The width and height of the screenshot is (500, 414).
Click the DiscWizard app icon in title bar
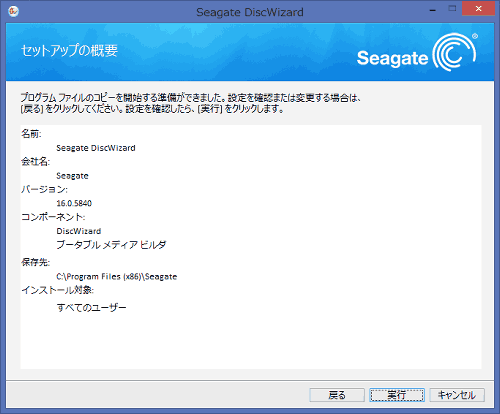14,11
